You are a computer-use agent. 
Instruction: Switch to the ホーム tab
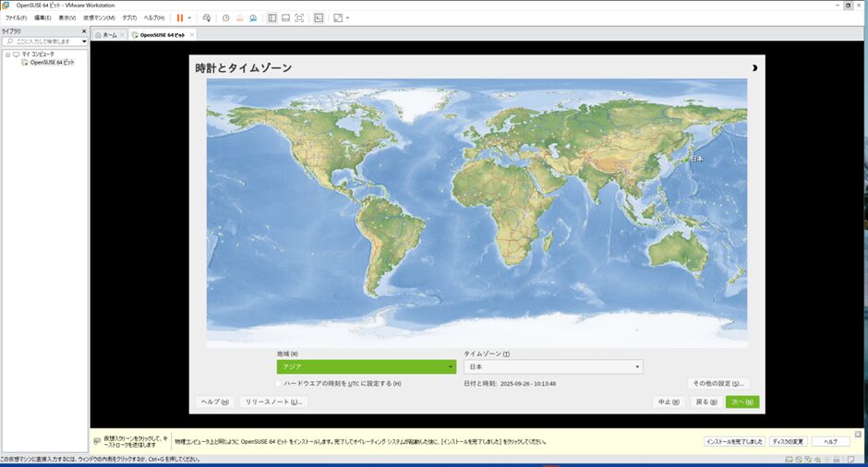tap(109, 35)
